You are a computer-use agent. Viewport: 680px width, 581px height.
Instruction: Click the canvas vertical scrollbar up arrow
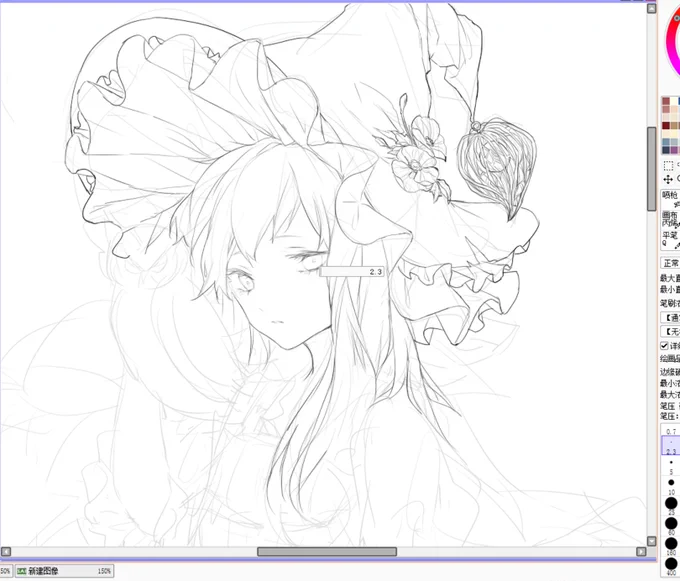(651, 8)
